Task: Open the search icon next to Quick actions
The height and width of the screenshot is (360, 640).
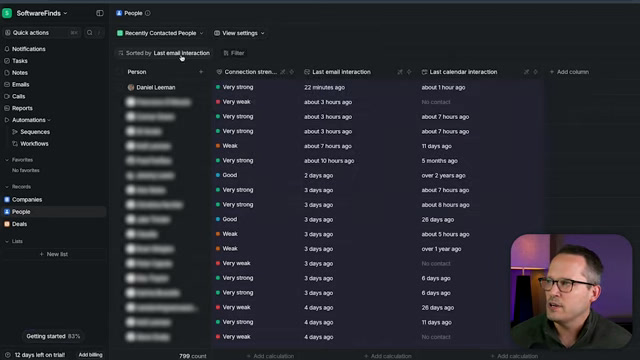Action: click(x=89, y=33)
